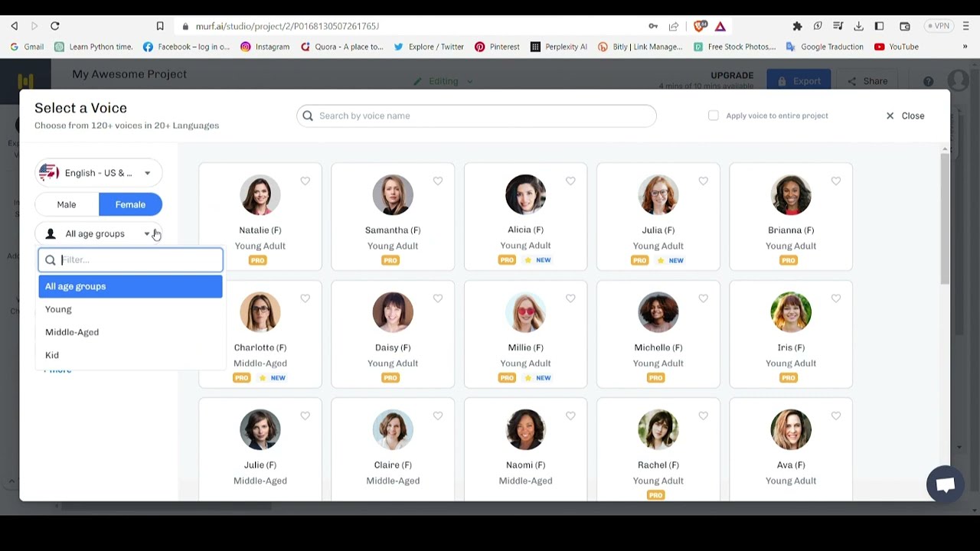Select Male gender filter
Screen dimensions: 980x551
pyautogui.click(x=67, y=204)
